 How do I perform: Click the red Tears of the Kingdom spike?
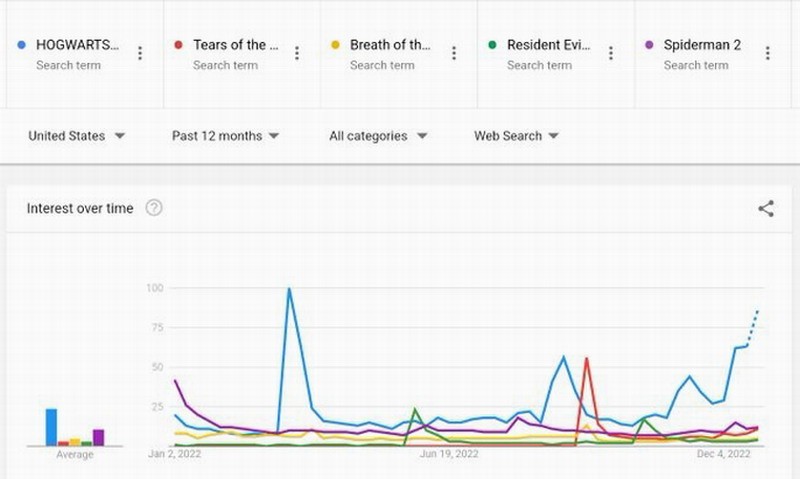[x=586, y=358]
